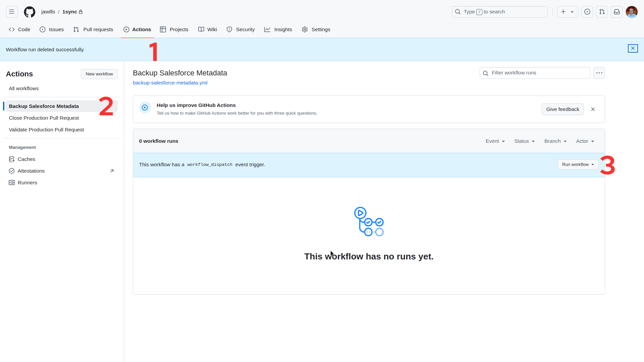This screenshot has width=644, height=362.
Task: Open the hamburger navigation menu
Action: click(11, 12)
